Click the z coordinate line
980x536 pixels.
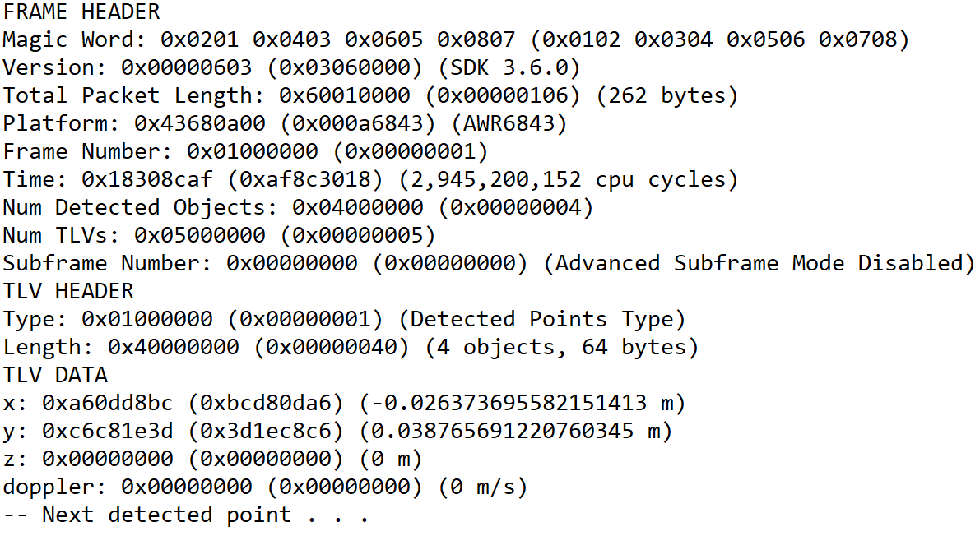click(212, 460)
